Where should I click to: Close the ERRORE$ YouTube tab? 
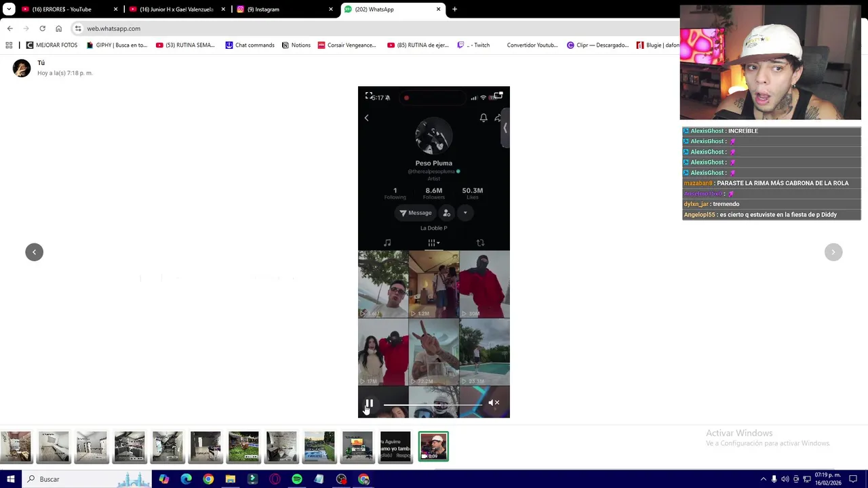115,9
